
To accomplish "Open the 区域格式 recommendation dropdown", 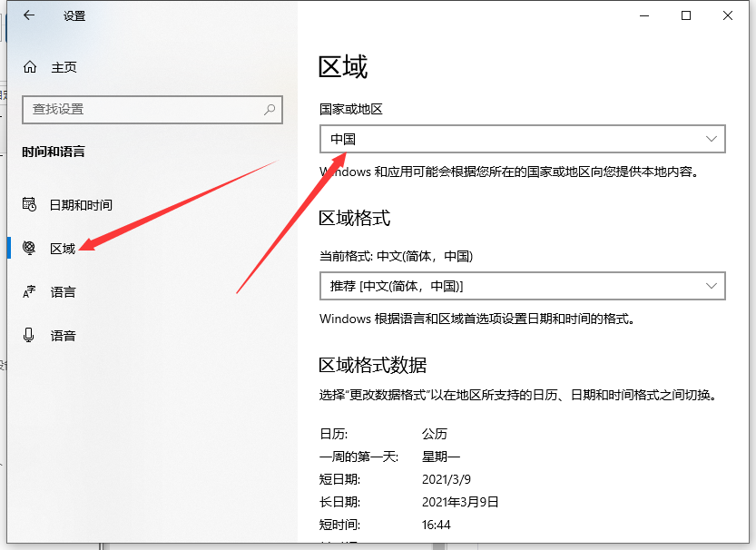I will coord(523,286).
